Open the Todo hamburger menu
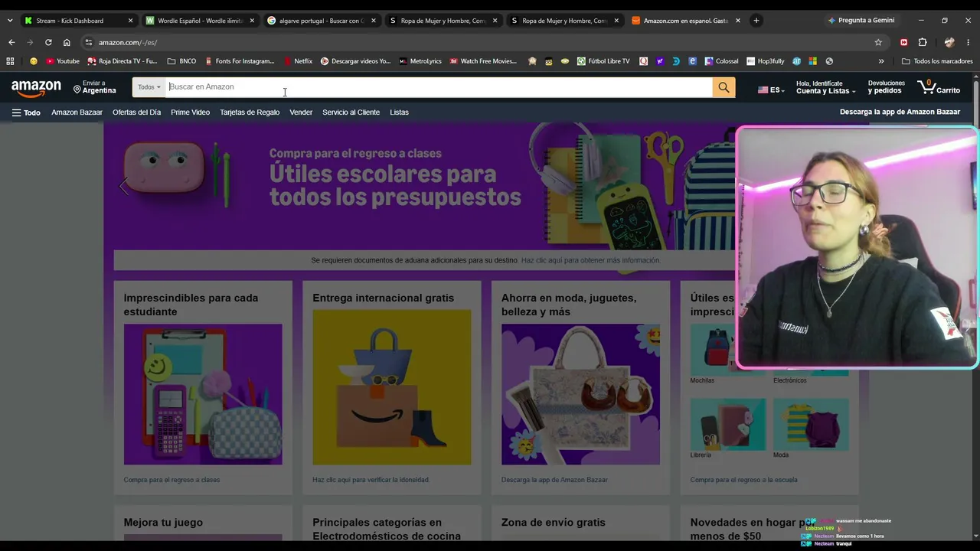Viewport: 980px width, 551px height. click(x=26, y=112)
